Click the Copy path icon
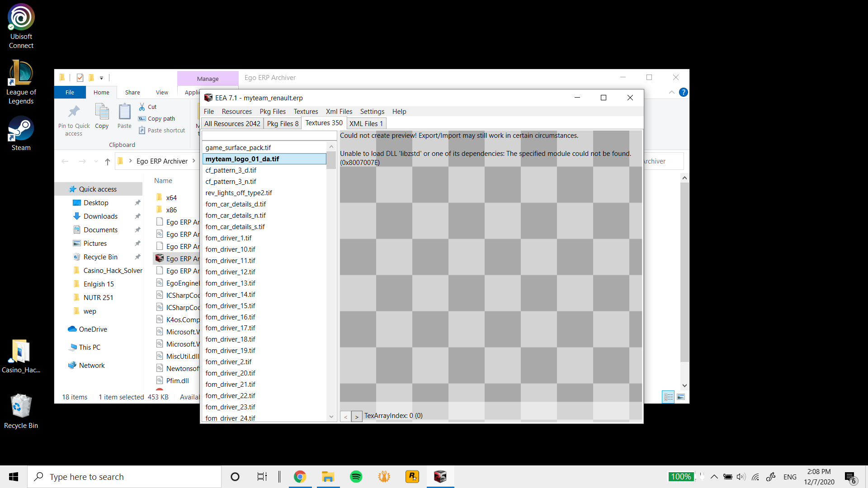 (x=142, y=118)
